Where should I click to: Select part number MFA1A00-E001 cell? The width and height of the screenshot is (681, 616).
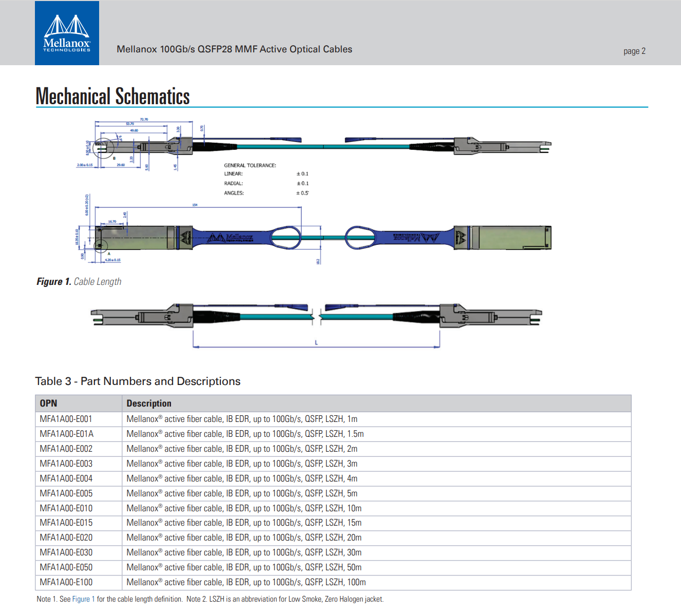point(66,419)
